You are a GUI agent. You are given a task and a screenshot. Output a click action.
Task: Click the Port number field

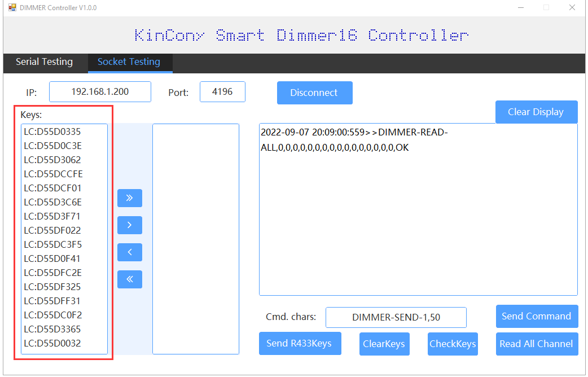pyautogui.click(x=222, y=92)
